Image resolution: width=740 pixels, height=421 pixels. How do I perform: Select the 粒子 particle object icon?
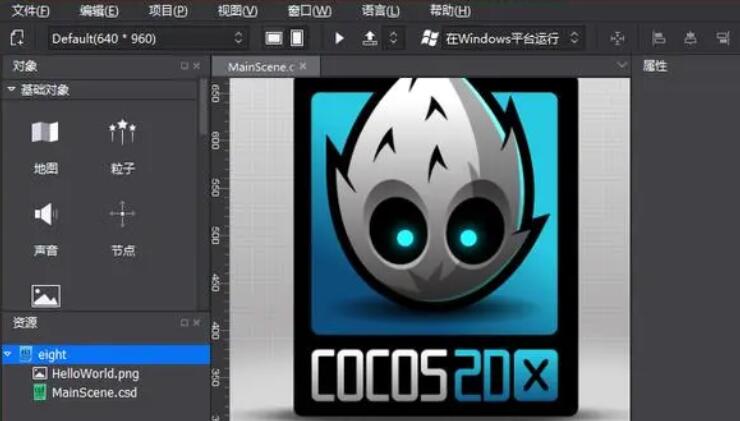point(122,132)
